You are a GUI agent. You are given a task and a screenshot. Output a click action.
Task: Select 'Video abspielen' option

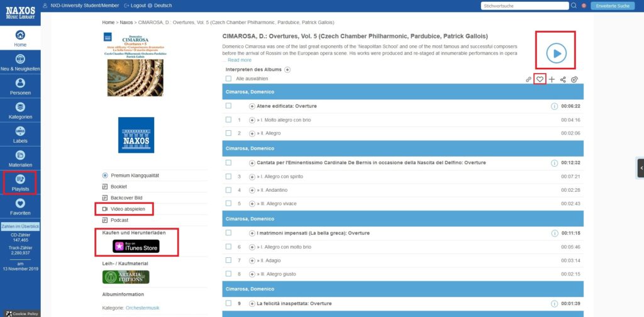coord(128,209)
